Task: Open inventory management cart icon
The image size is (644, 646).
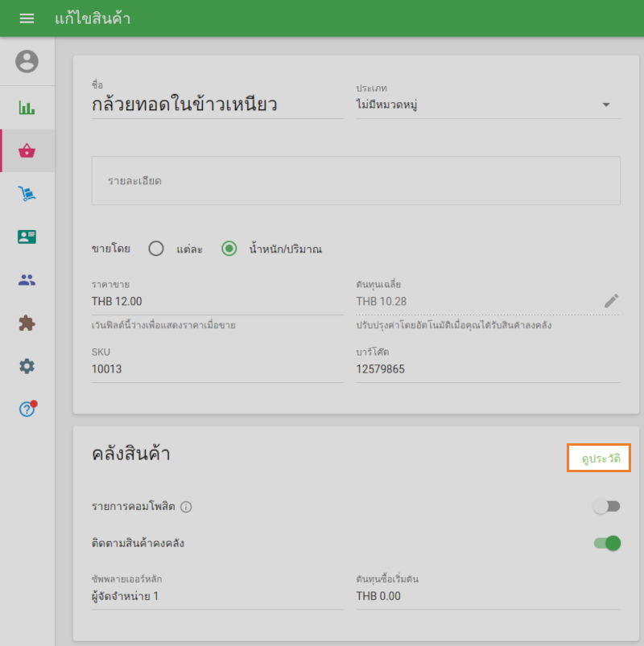Action: click(27, 194)
